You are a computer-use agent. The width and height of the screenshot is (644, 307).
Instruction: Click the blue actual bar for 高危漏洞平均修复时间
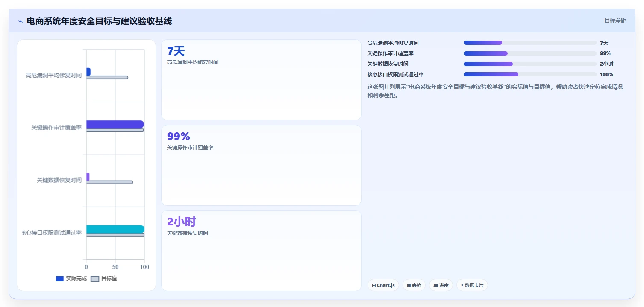[x=88, y=72]
